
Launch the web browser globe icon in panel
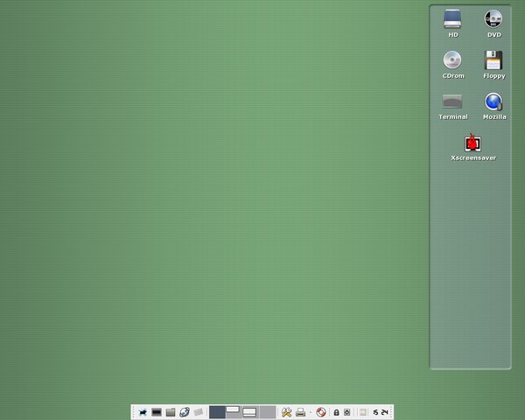coord(185,412)
